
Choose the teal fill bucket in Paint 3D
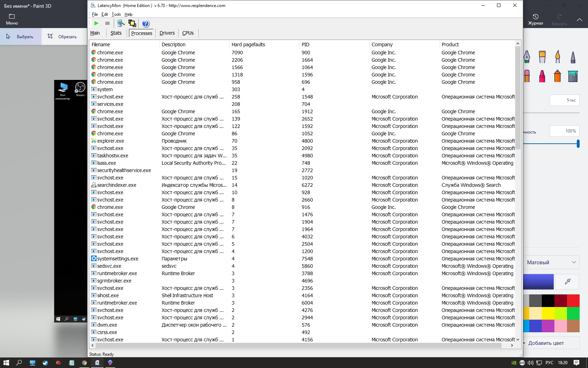click(573, 76)
